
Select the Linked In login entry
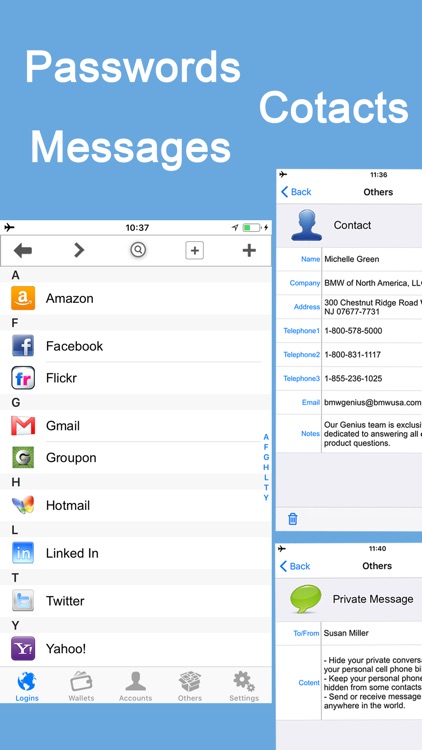(x=135, y=553)
